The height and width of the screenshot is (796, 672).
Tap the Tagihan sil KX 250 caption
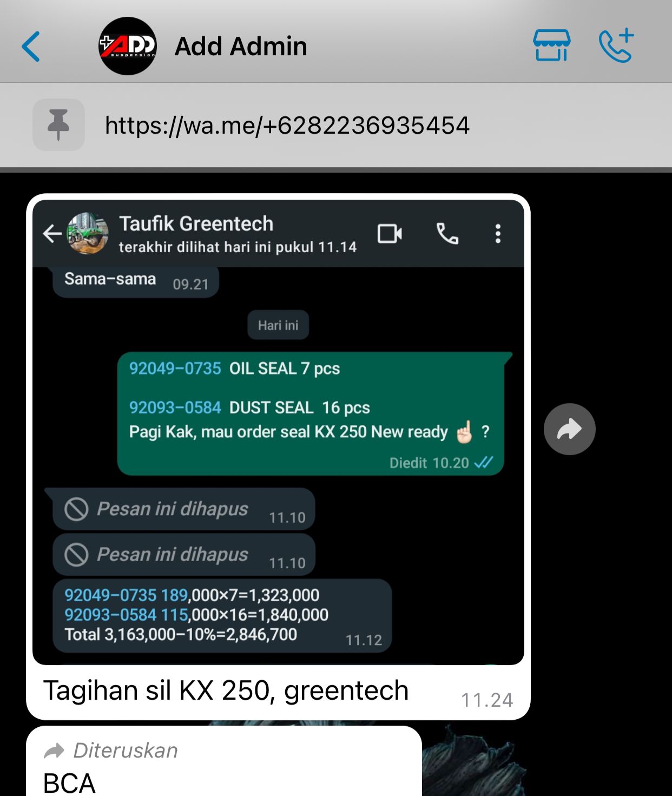(226, 690)
